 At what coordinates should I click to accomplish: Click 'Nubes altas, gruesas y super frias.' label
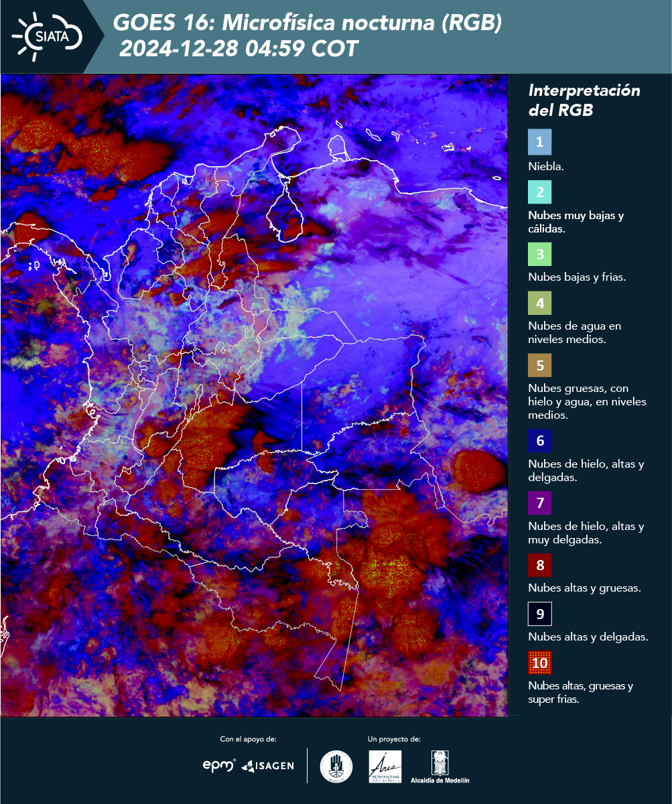pos(581,693)
